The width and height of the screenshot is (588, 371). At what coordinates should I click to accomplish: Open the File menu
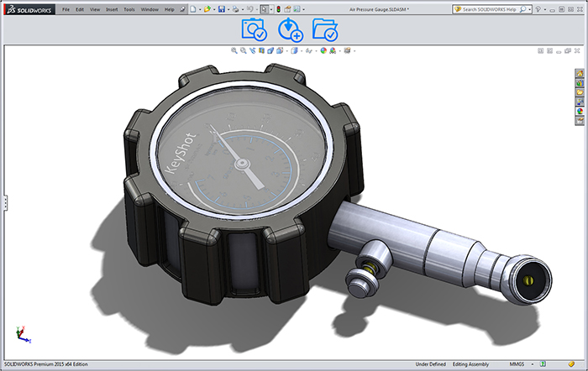(66, 9)
